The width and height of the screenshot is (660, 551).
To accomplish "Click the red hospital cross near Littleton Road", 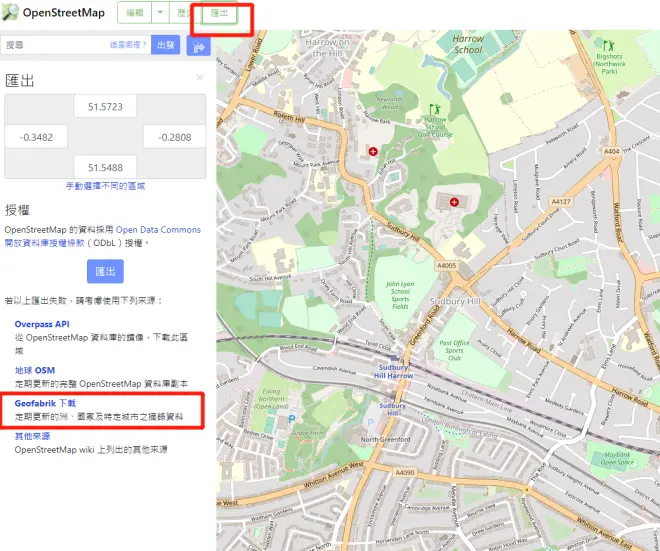I will tap(454, 202).
